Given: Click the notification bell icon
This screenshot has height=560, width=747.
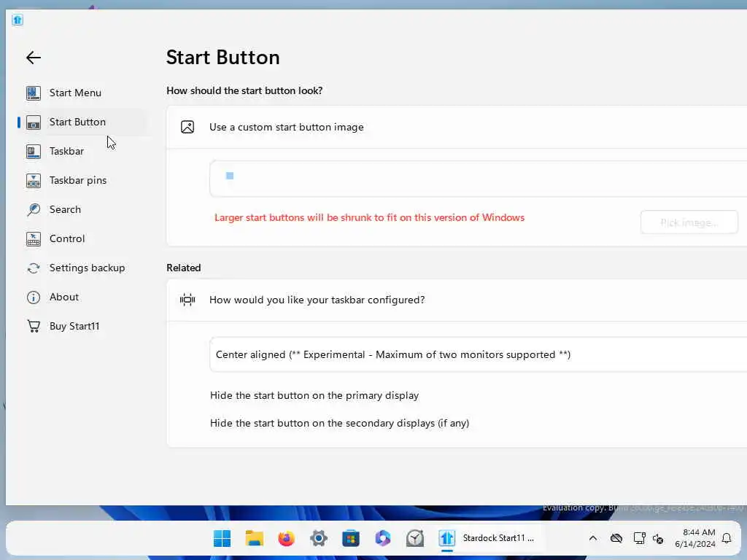Looking at the screenshot, I should (727, 539).
